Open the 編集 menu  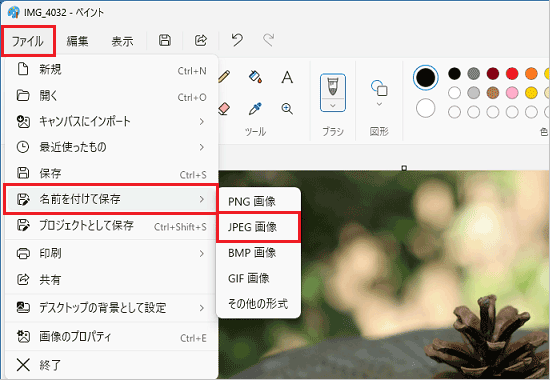pos(77,41)
